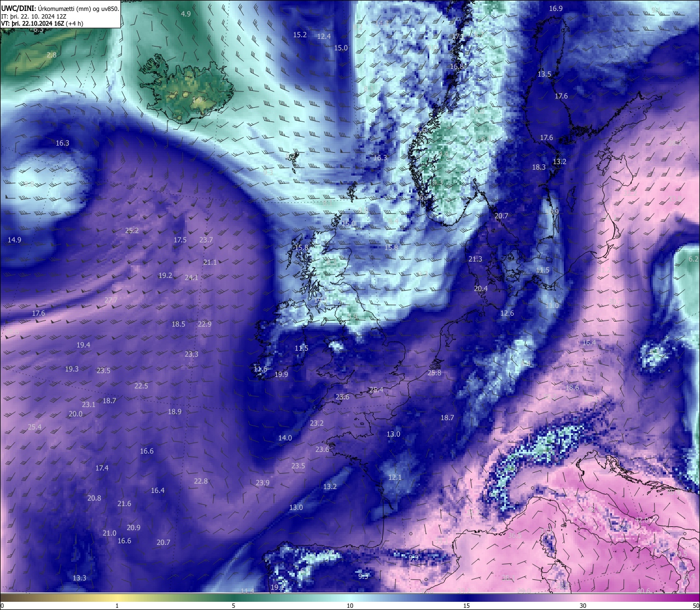This screenshot has width=700, height=610.
Task: Select the 17.5 map value
Action: 180,240
